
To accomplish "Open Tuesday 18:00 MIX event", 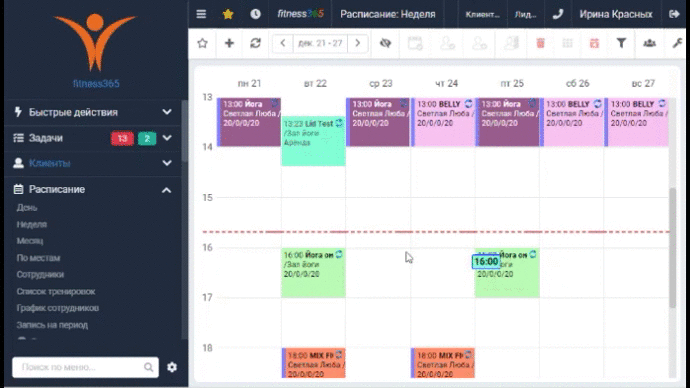I will [x=313, y=363].
